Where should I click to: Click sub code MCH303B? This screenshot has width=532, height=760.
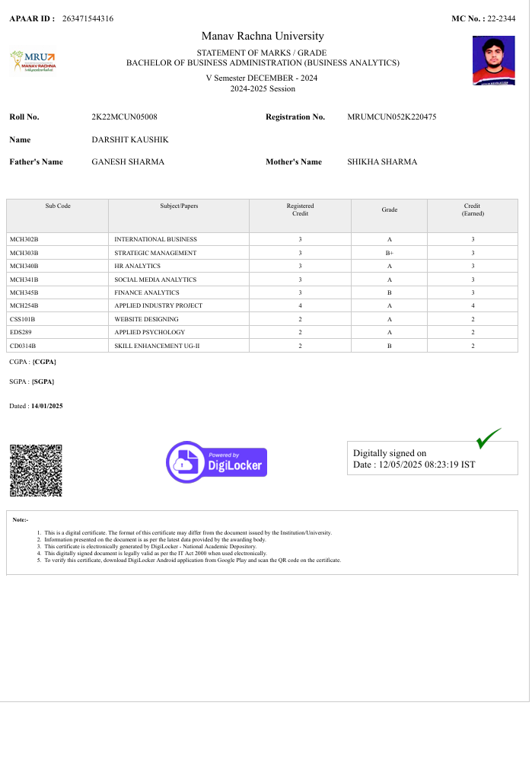tap(24, 253)
